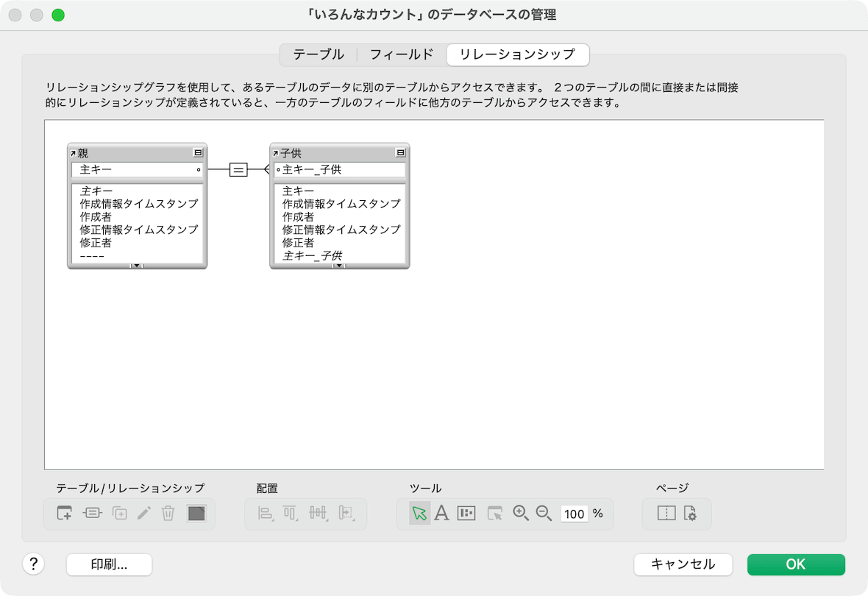Click the equals relationship operator box
Screen dimensions: 868x596
(x=238, y=170)
